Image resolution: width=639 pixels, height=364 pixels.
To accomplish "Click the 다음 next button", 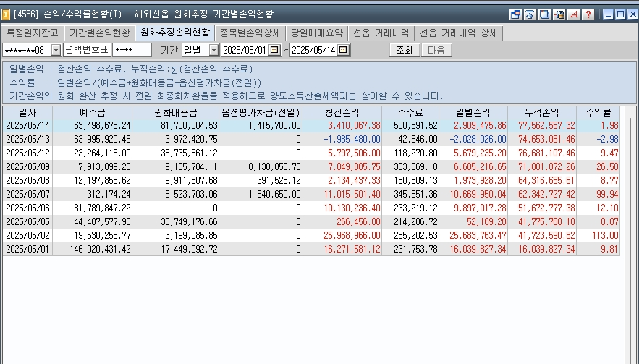I will [436, 50].
